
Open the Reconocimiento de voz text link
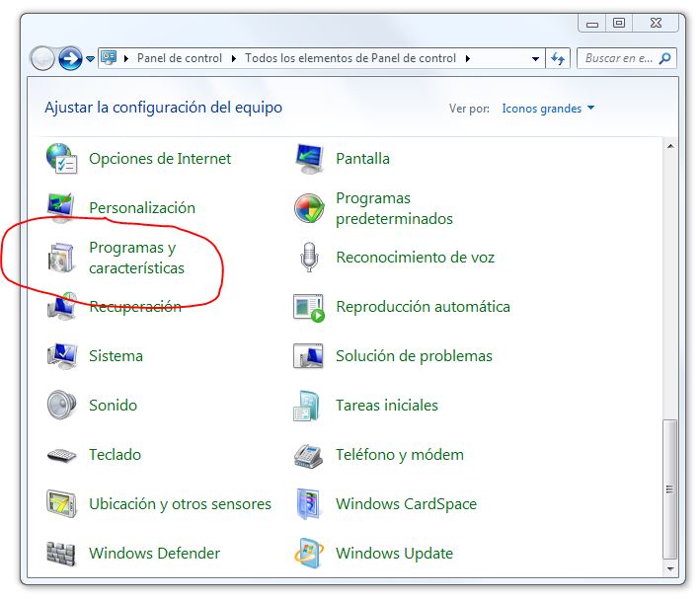coord(416,258)
